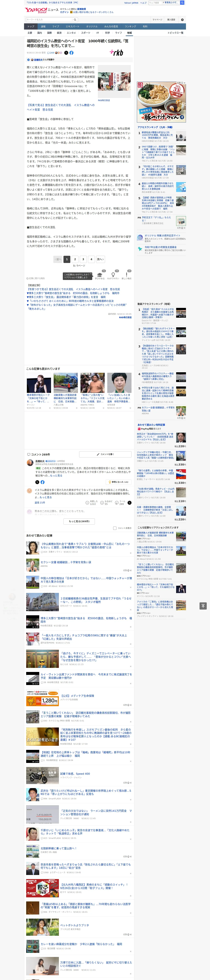Share the second comment on X
Image resolution: width=210 pixels, height=980 pixels.
click(130, 503)
